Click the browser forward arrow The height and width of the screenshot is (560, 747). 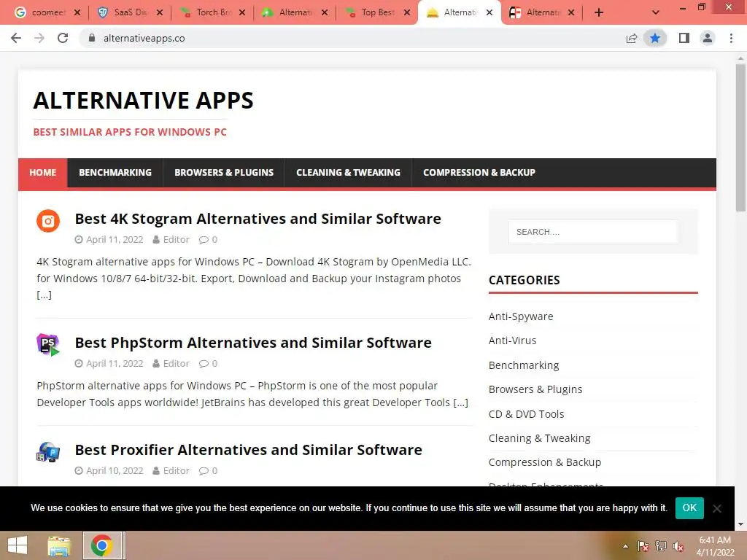coord(39,38)
